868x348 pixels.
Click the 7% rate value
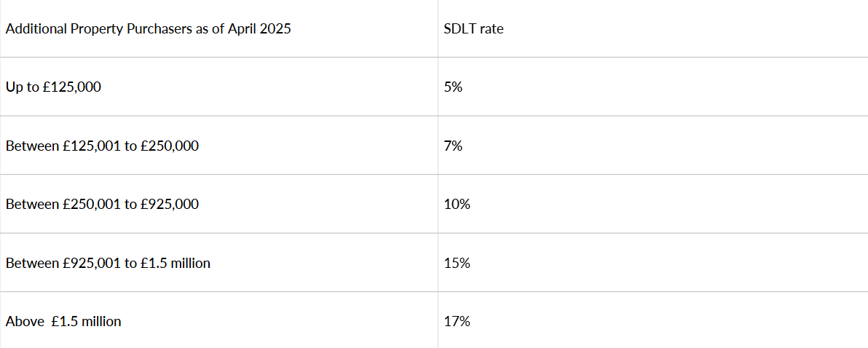coord(453,146)
